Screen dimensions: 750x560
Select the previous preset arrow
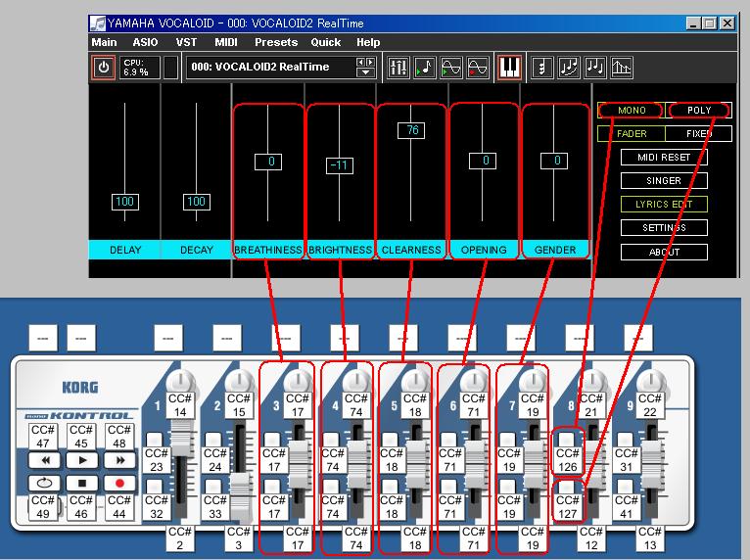(x=361, y=63)
